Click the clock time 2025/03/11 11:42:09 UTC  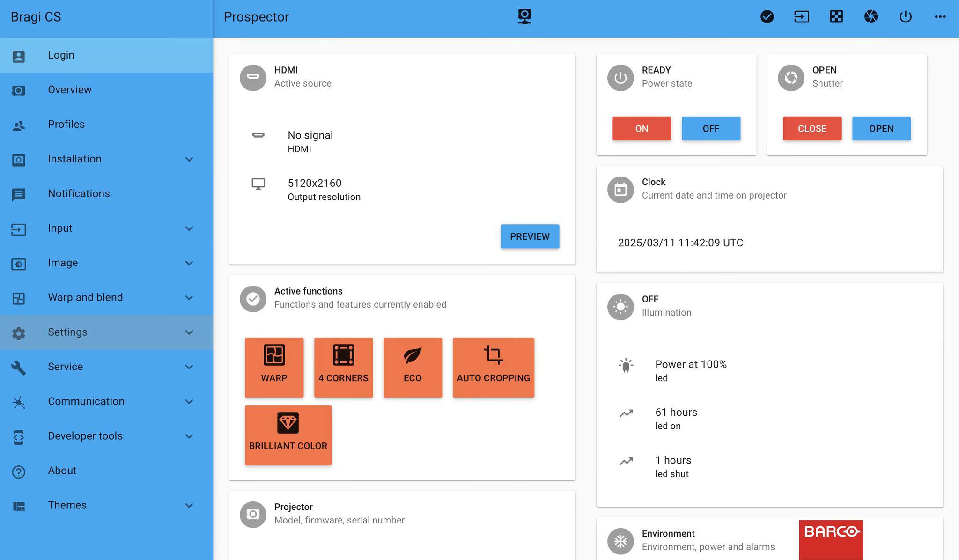(680, 243)
